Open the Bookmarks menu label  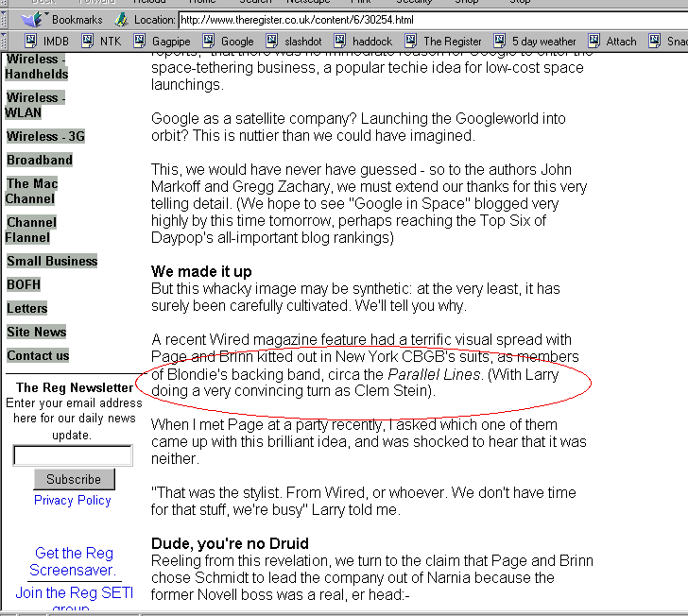tap(77, 20)
